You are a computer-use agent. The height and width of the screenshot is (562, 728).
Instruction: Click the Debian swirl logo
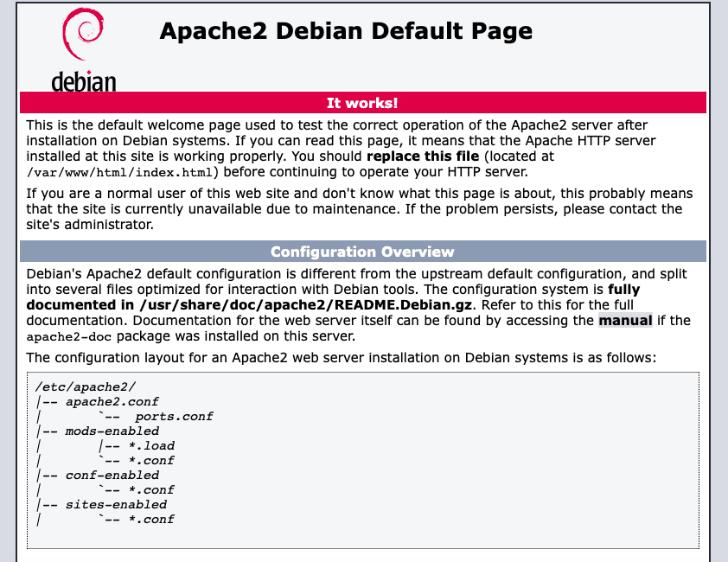pyautogui.click(x=83, y=34)
